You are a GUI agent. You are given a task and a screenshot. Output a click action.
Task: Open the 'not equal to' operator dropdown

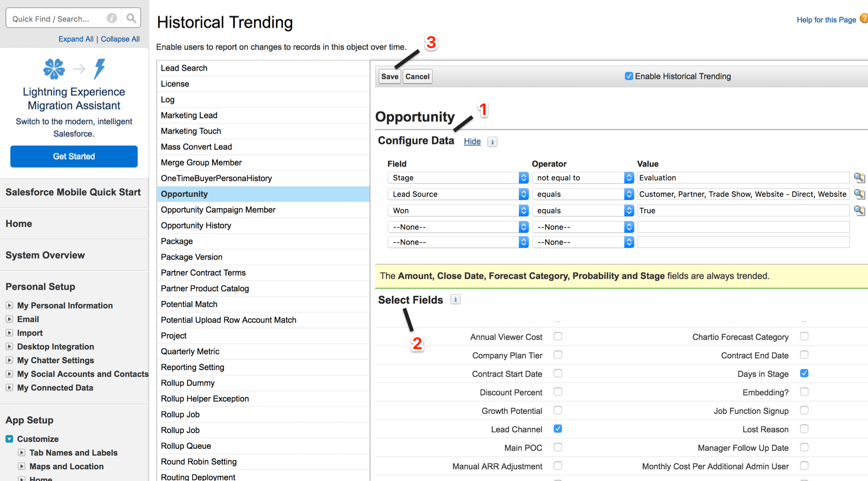point(583,178)
